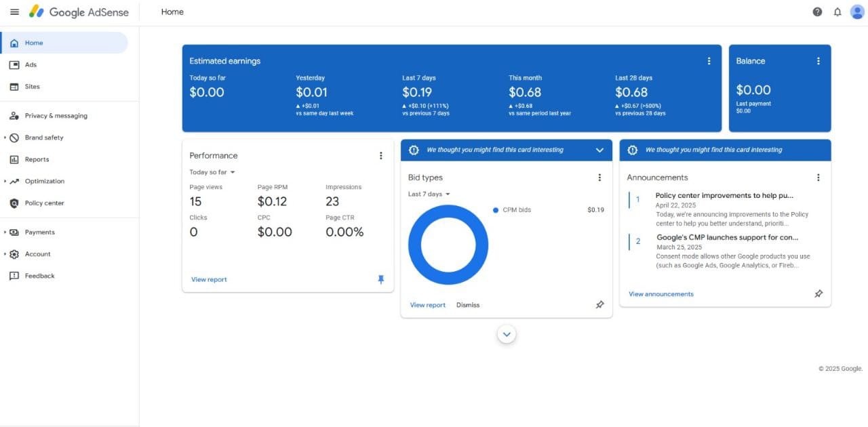Click the Brand safety blocked-circle icon
Image resolution: width=868 pixels, height=427 pixels.
pos(14,138)
